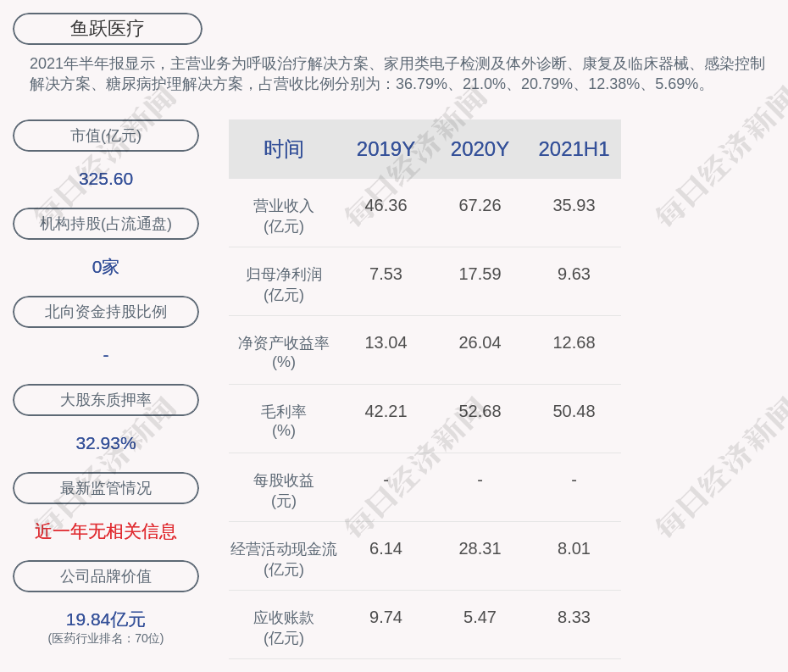
Task: Click cash flow cell 28.31
Action: tap(480, 548)
